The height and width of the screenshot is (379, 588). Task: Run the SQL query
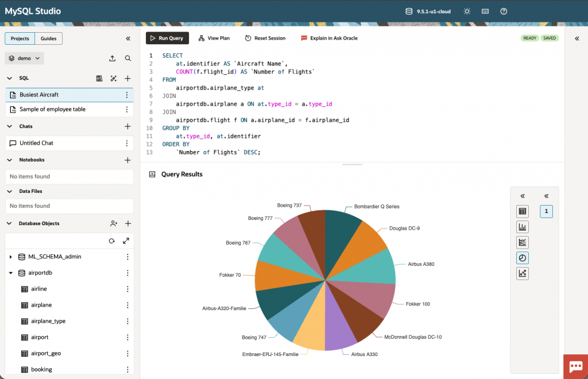pos(167,38)
